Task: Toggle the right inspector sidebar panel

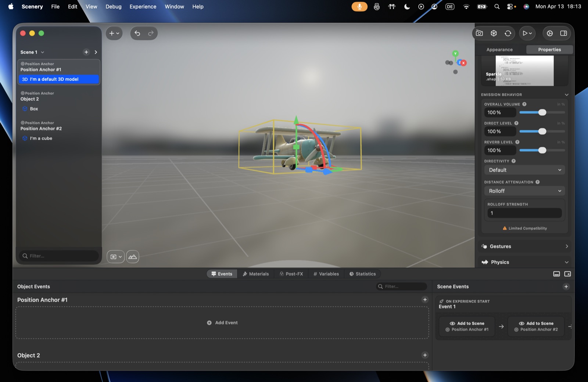Action: pyautogui.click(x=563, y=33)
